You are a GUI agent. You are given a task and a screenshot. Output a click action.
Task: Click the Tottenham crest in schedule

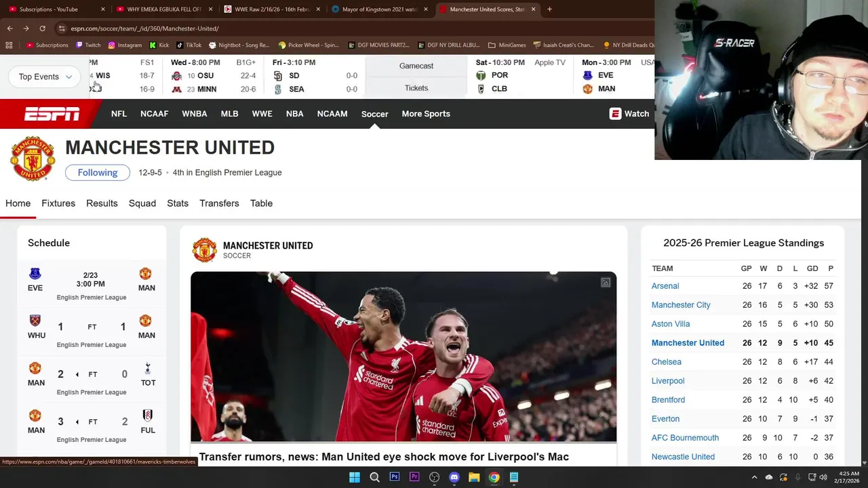(148, 369)
